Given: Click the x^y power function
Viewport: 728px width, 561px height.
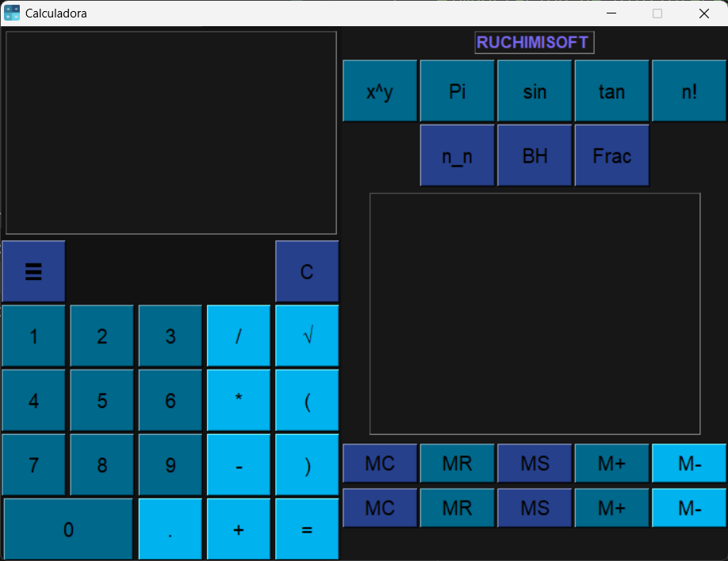Looking at the screenshot, I should [x=380, y=91].
